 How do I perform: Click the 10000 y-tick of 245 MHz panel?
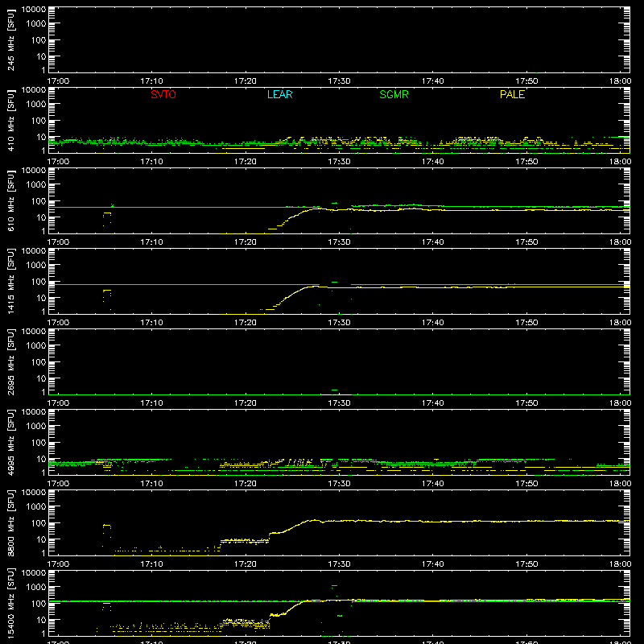[34, 10]
